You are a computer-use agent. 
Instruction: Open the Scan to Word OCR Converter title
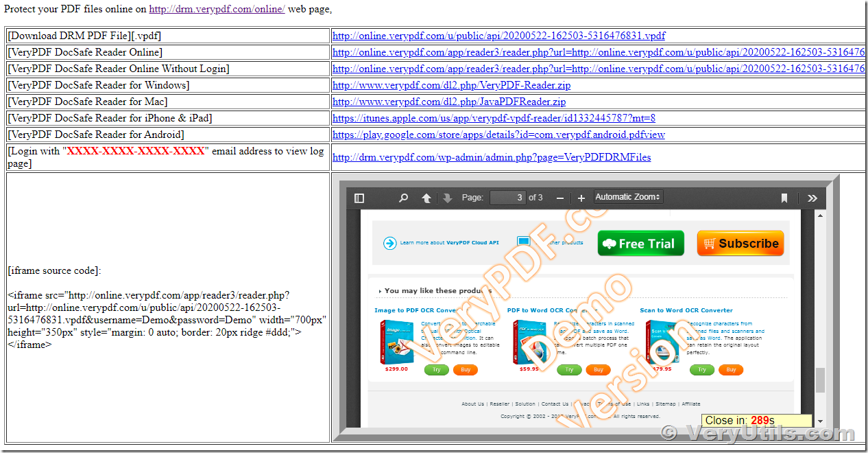[686, 310]
